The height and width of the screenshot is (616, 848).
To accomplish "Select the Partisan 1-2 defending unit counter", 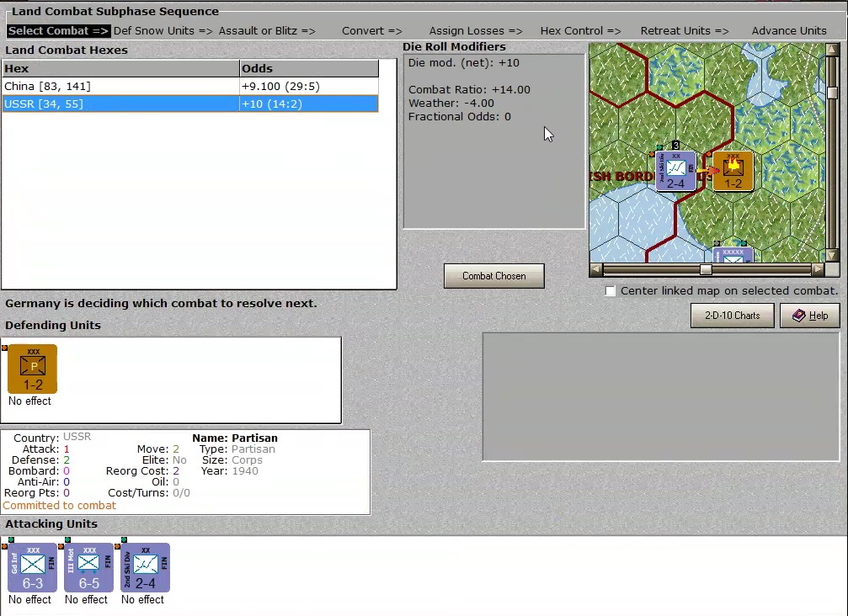I will 33,369.
